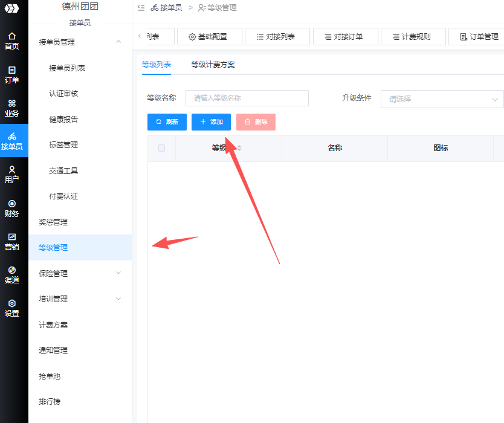Switch to the 等级计费方案 tab
This screenshot has height=423, width=504.
click(213, 65)
